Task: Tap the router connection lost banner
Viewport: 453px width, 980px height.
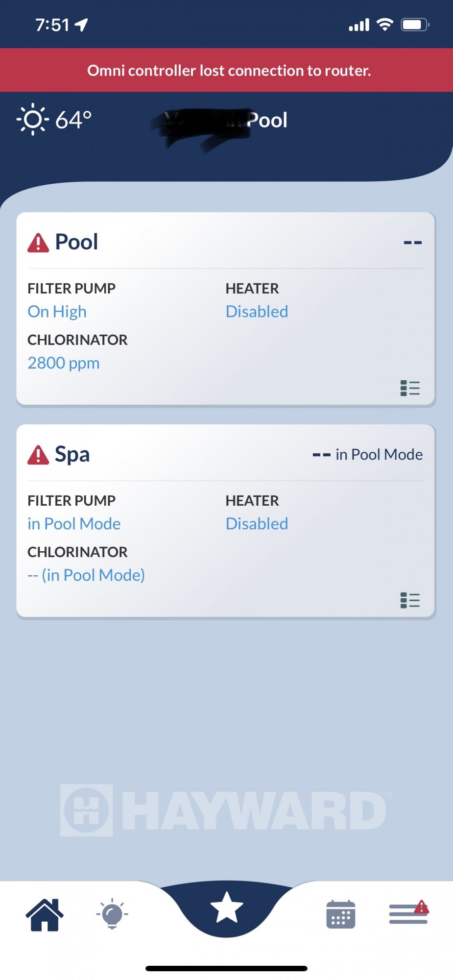Action: [226, 70]
